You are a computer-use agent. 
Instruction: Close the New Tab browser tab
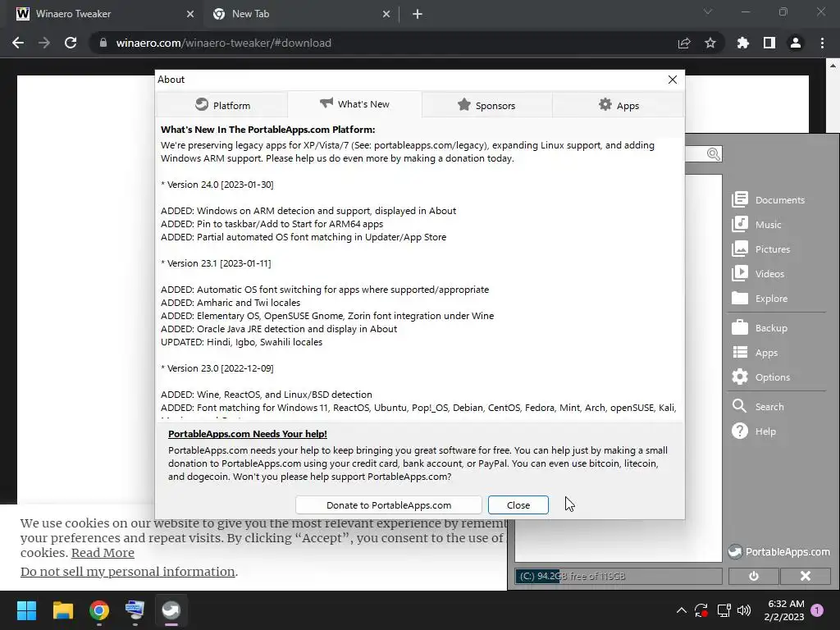[386, 15]
